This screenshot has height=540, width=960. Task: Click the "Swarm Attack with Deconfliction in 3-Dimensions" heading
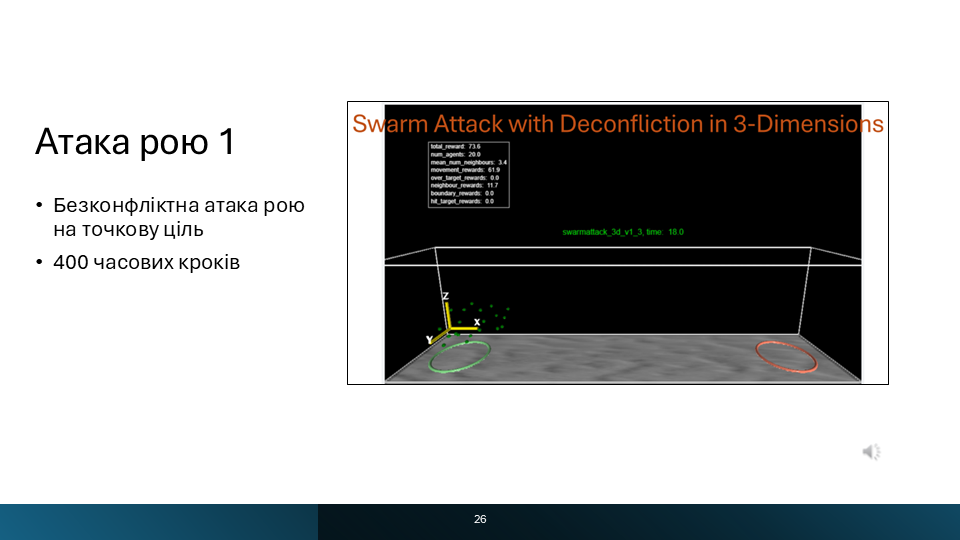[618, 124]
